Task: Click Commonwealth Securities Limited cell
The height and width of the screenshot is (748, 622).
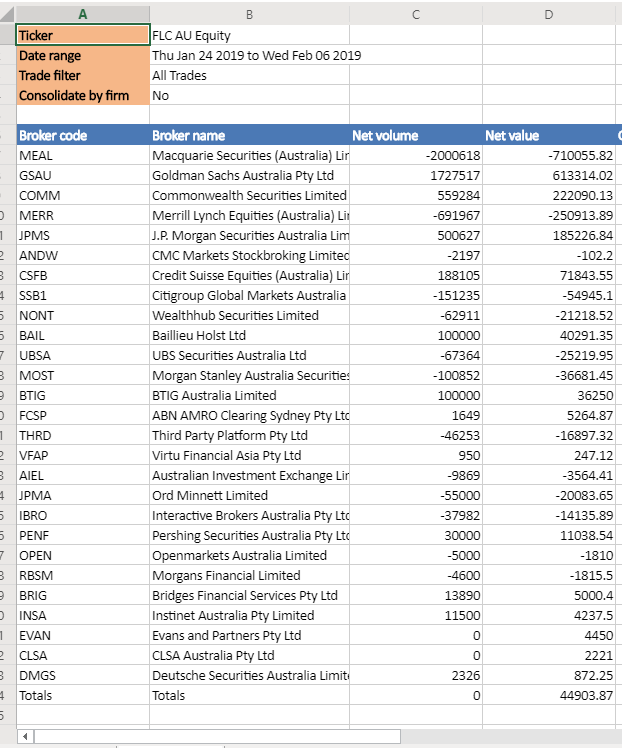Action: [x=249, y=196]
